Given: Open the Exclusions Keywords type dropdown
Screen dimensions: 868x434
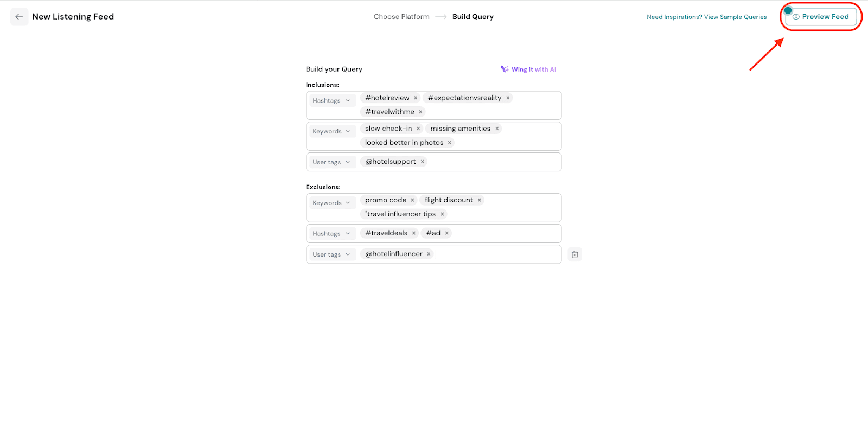Looking at the screenshot, I should (331, 203).
